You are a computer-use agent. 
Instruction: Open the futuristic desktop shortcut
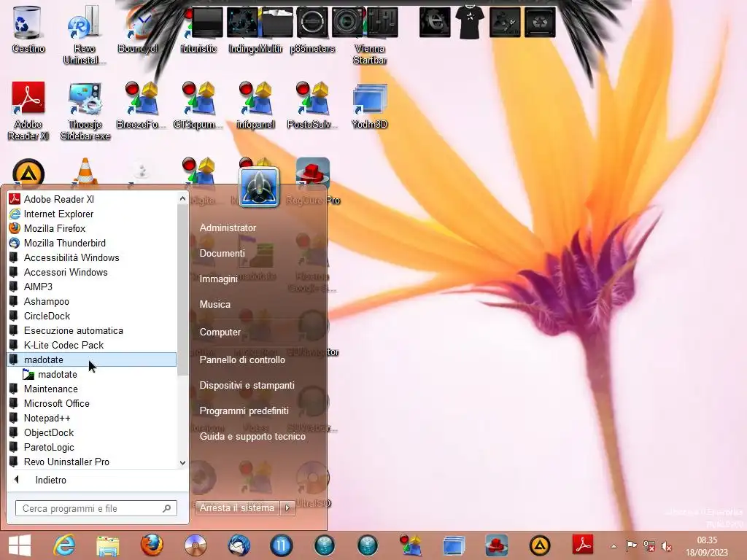coord(198,29)
